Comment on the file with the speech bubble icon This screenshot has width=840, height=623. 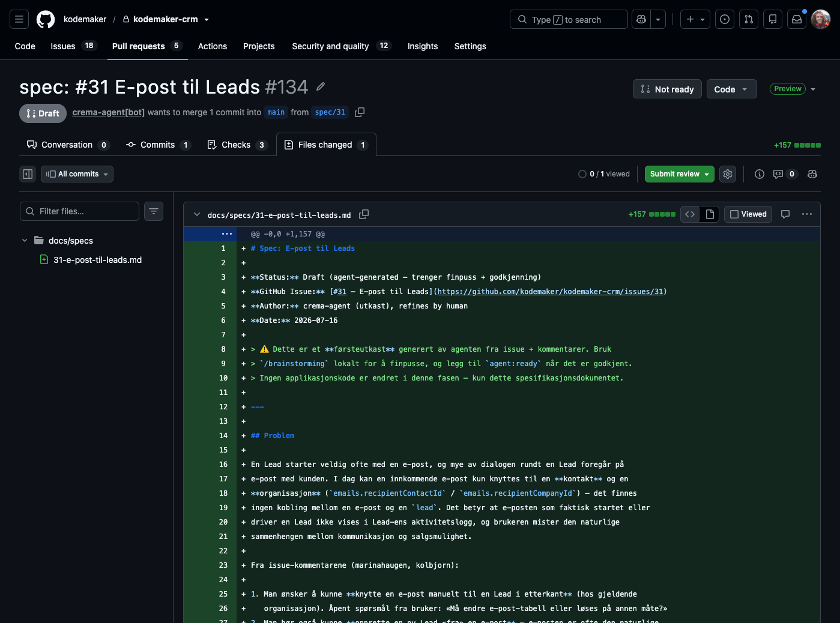tap(785, 214)
